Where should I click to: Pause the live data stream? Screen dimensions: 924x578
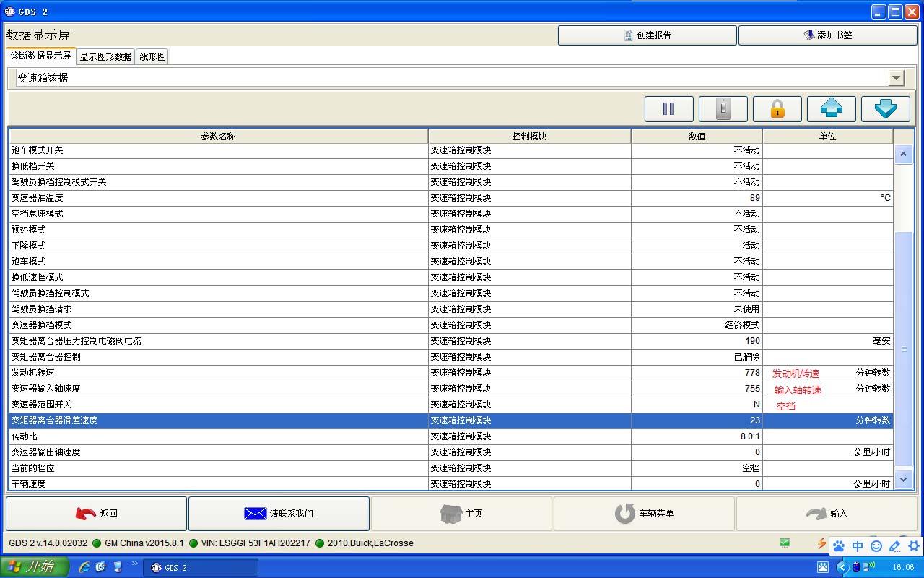[x=668, y=109]
